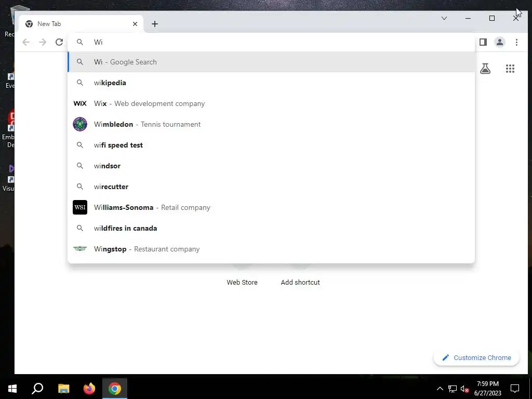Click the address bar containing Wi
Viewport: 532px width, 399px height.
click(271, 42)
